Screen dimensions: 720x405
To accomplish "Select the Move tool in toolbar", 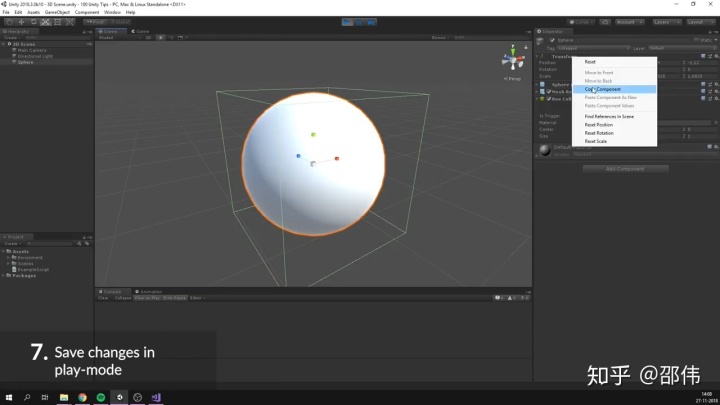I will coord(21,22).
